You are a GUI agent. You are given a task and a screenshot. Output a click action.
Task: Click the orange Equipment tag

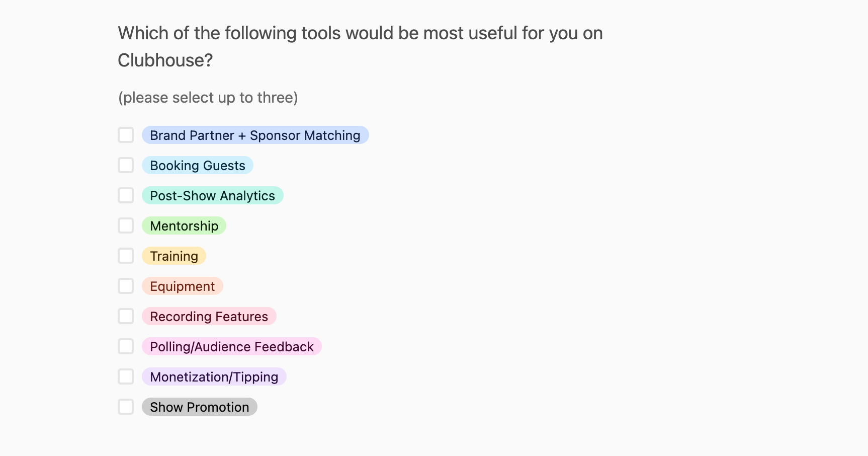point(183,286)
